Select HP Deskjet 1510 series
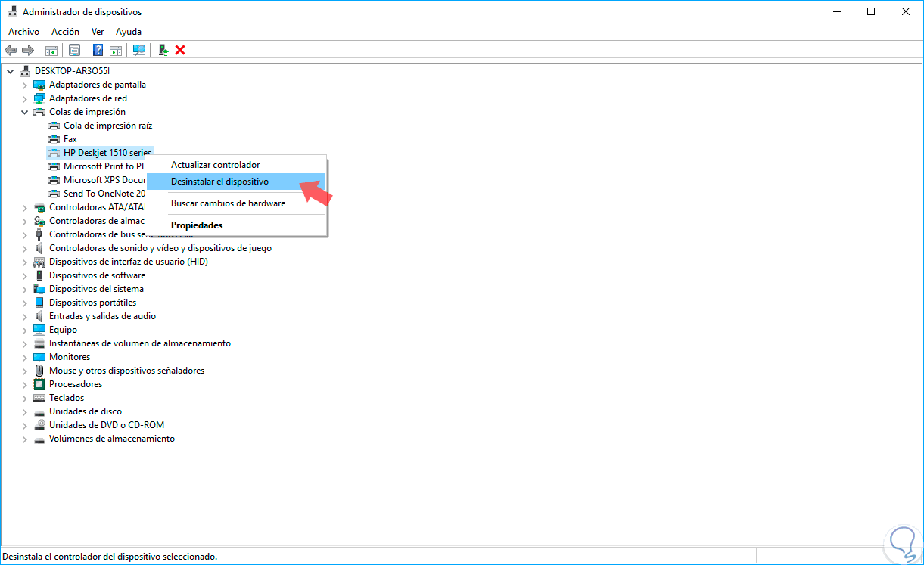The height and width of the screenshot is (565, 924). (x=107, y=153)
